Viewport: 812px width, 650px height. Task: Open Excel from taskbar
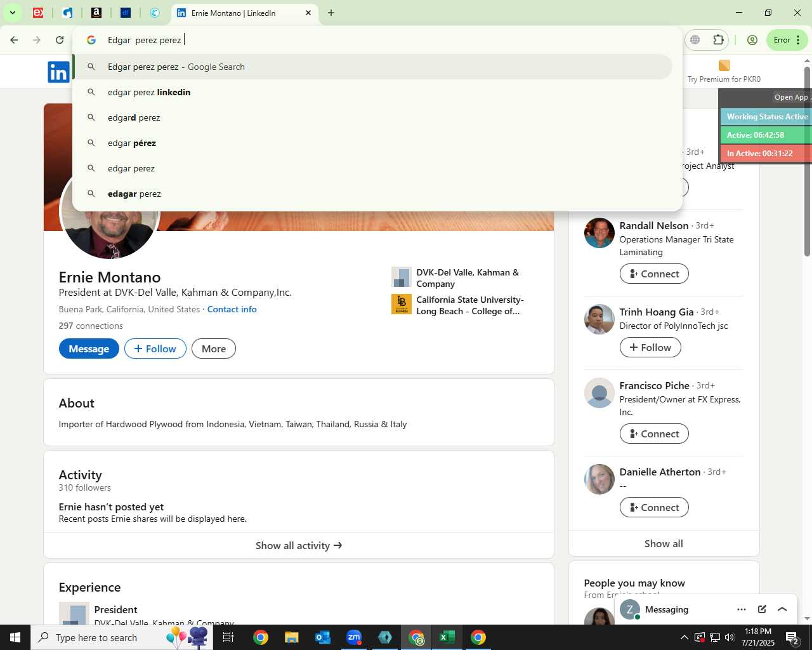[447, 637]
